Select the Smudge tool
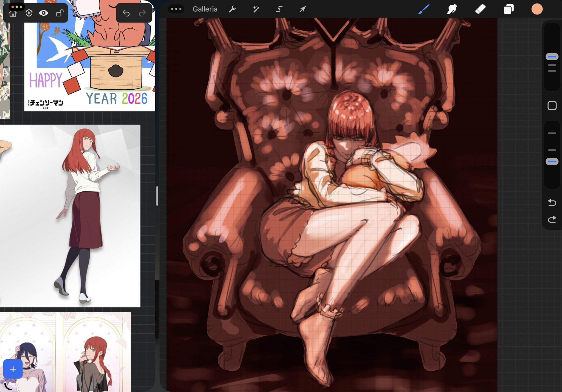The width and height of the screenshot is (562, 392). coord(452,9)
